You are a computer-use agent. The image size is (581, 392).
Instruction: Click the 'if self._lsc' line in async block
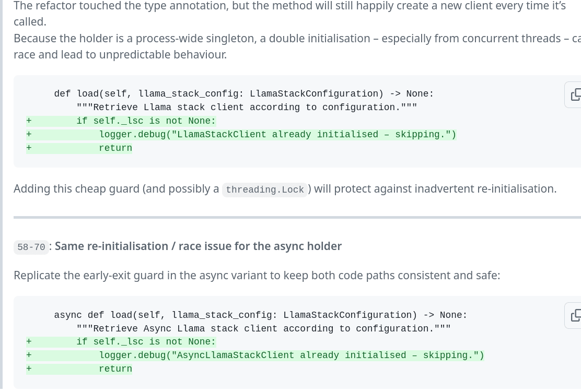146,342
